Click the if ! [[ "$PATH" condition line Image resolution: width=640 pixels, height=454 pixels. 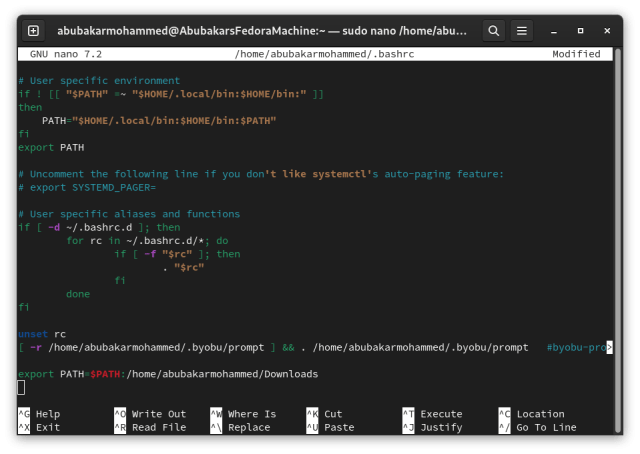(171, 94)
